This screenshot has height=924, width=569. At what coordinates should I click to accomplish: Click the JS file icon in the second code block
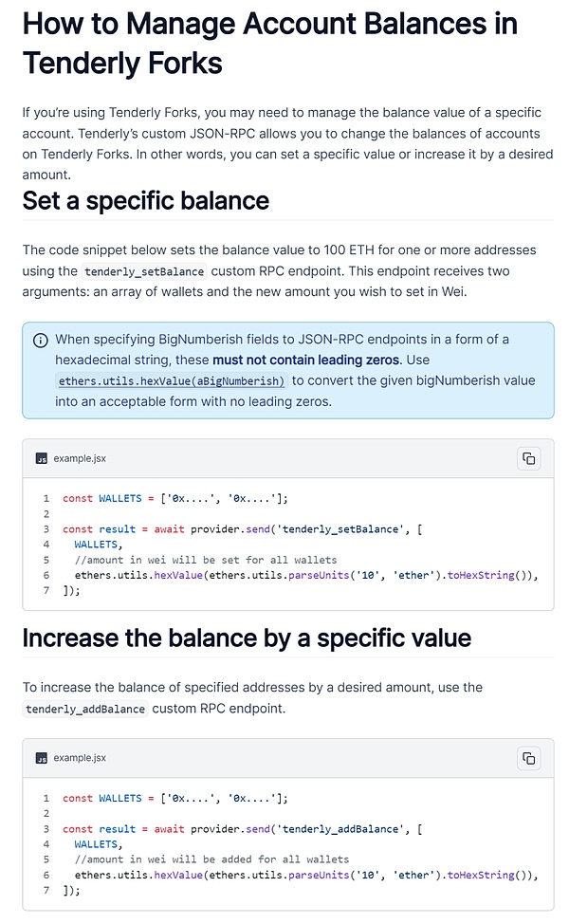(x=42, y=758)
